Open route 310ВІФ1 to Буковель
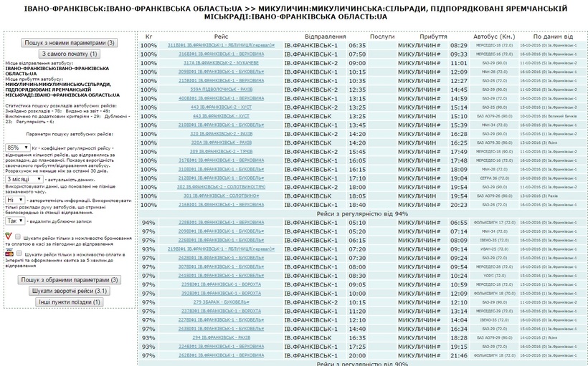 pos(221,169)
